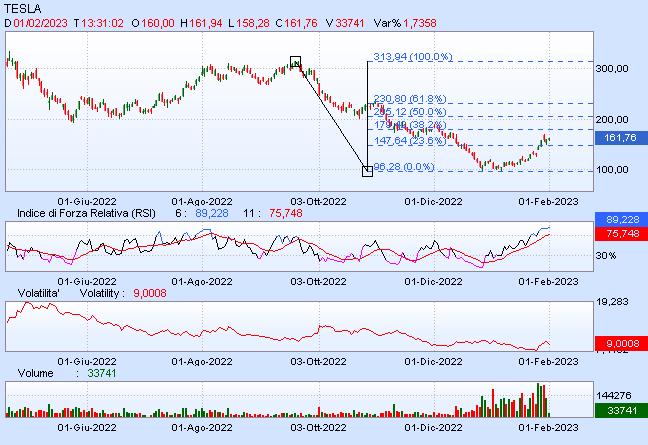Click the 313,94 (100.0%) Fibonacci label
The height and width of the screenshot is (445, 648).
pyautogui.click(x=412, y=57)
